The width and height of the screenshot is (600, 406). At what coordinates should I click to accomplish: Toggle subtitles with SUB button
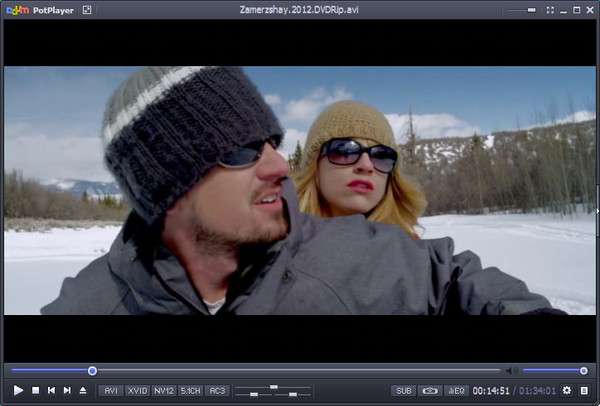(x=403, y=390)
